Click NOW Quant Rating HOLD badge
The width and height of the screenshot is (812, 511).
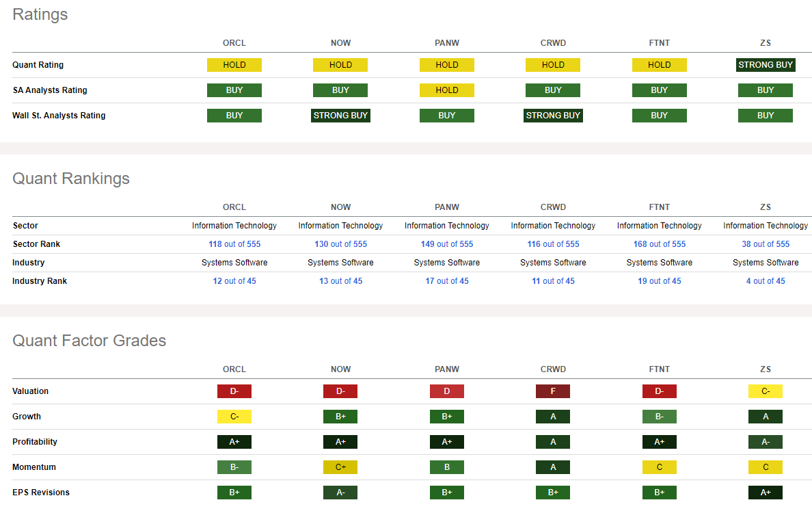341,65
